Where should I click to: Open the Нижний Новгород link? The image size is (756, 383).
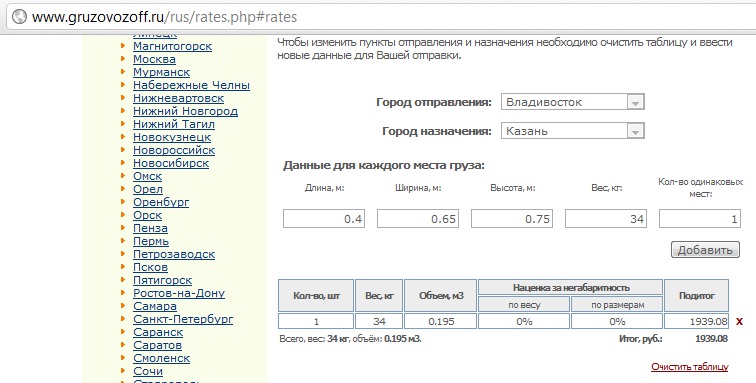click(185, 111)
